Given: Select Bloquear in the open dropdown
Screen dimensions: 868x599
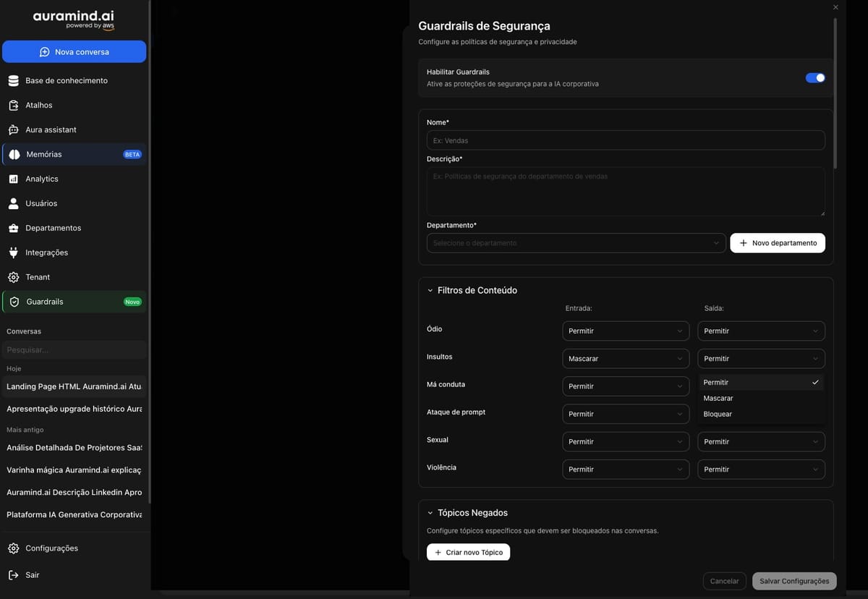Looking at the screenshot, I should [717, 414].
